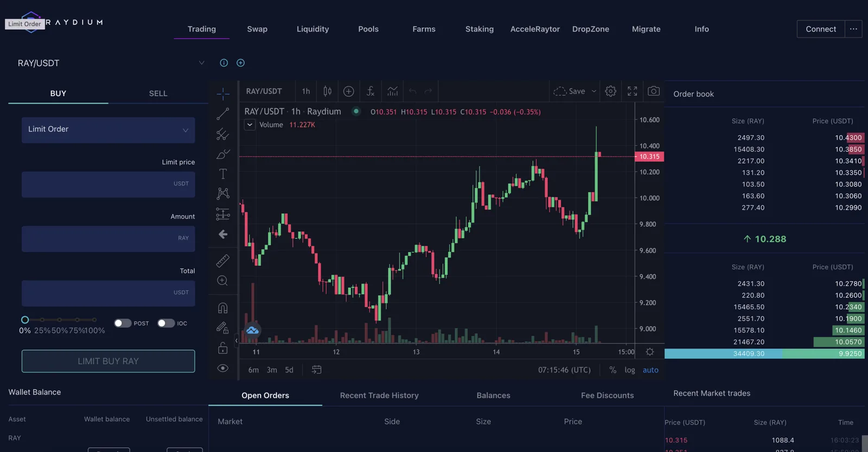Open price scale settings gear below the axis

click(x=650, y=352)
